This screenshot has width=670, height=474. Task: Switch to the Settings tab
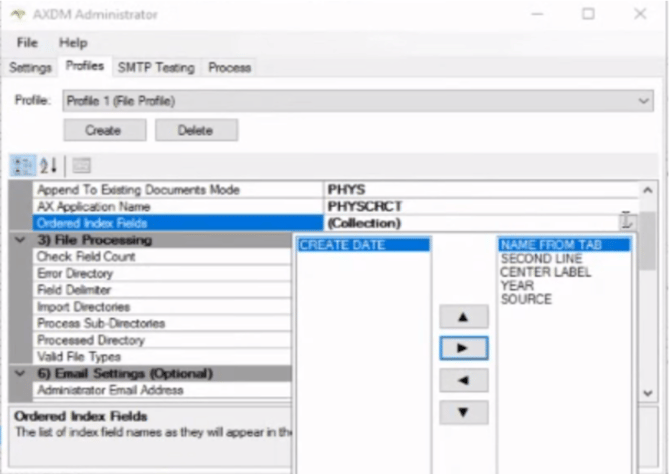point(30,67)
